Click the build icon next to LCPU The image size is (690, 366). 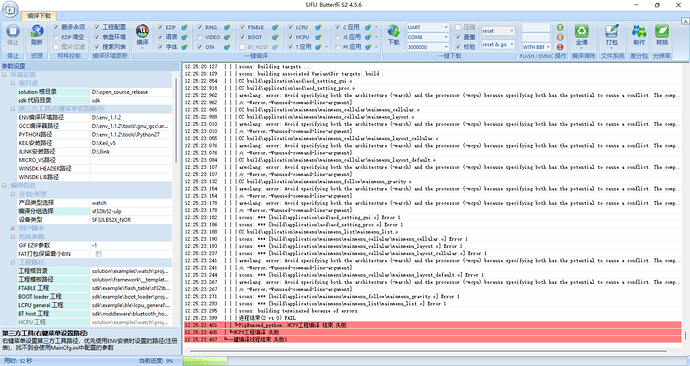point(318,27)
